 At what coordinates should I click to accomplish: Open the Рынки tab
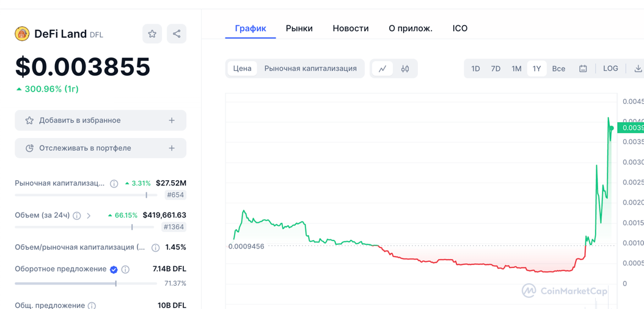(299, 29)
